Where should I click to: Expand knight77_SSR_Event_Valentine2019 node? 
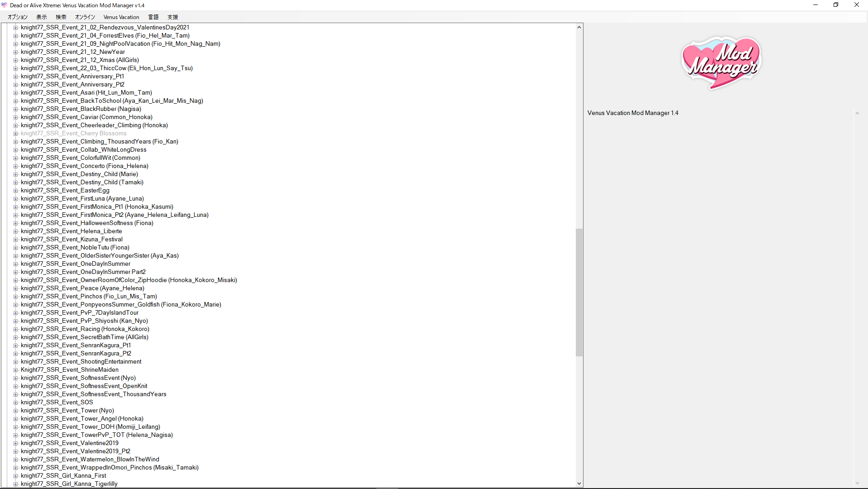tap(15, 443)
